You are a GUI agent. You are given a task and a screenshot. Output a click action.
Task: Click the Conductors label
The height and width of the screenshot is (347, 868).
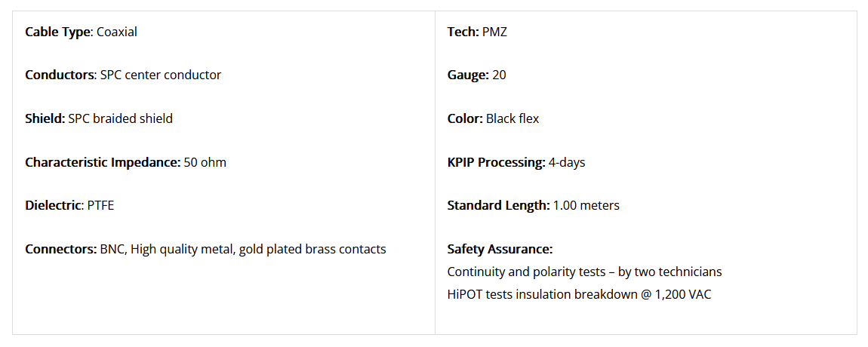click(x=60, y=75)
